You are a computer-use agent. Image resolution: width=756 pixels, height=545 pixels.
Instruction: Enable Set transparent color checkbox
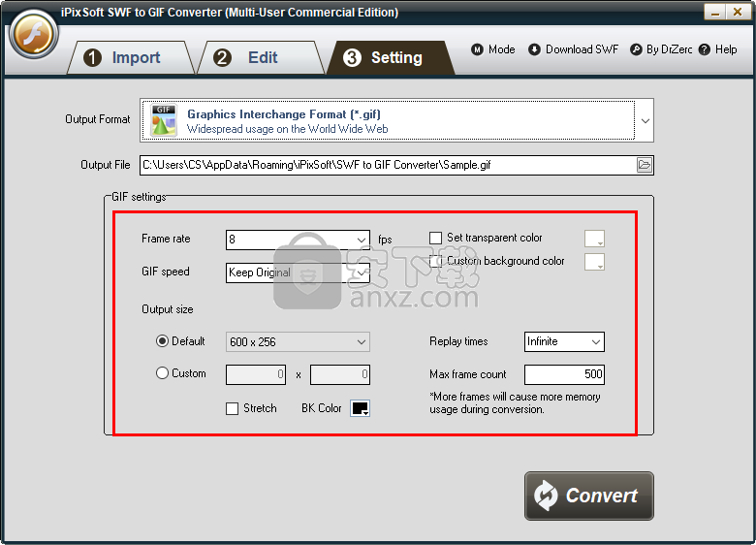(x=435, y=239)
